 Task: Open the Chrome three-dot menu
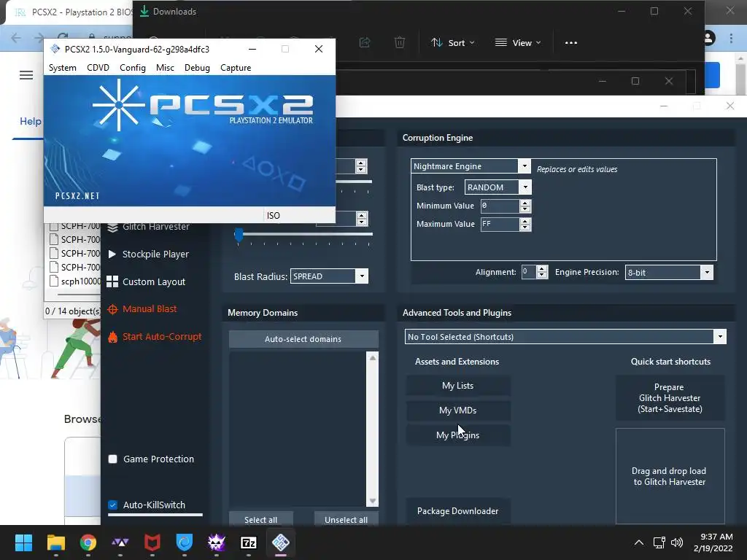[731, 38]
